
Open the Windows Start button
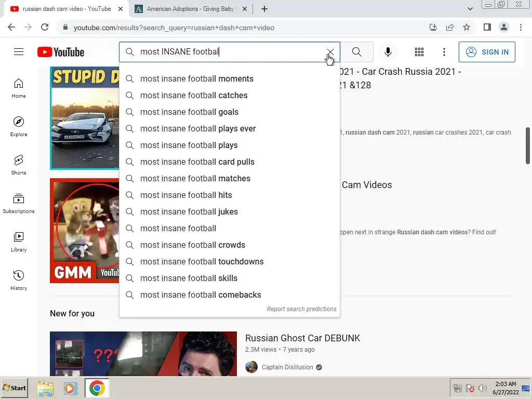(x=14, y=388)
